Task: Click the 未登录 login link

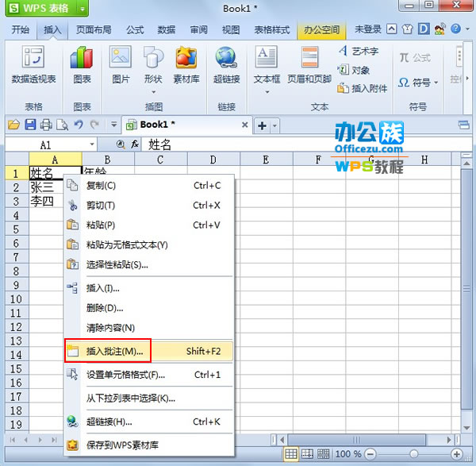Action: pyautogui.click(x=368, y=29)
